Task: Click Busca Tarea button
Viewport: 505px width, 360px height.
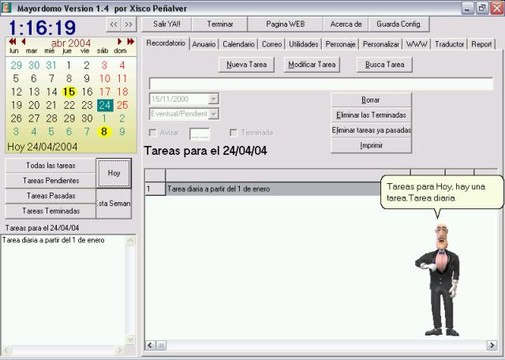Action: click(x=384, y=65)
